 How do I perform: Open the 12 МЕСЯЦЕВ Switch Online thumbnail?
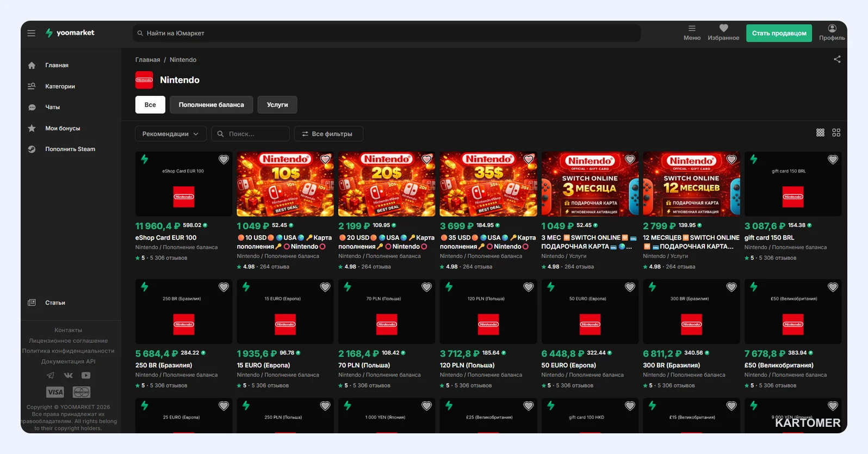pos(691,184)
